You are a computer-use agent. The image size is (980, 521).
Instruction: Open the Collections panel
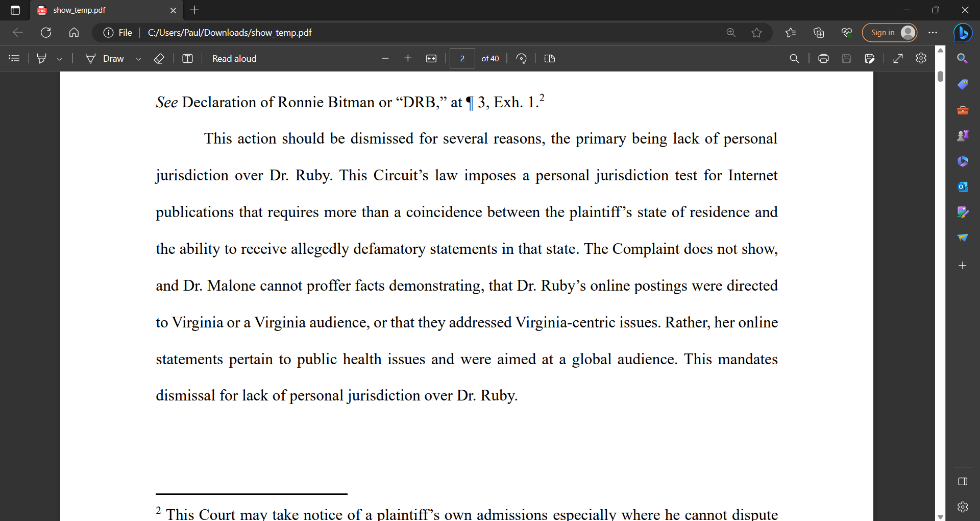pos(819,33)
